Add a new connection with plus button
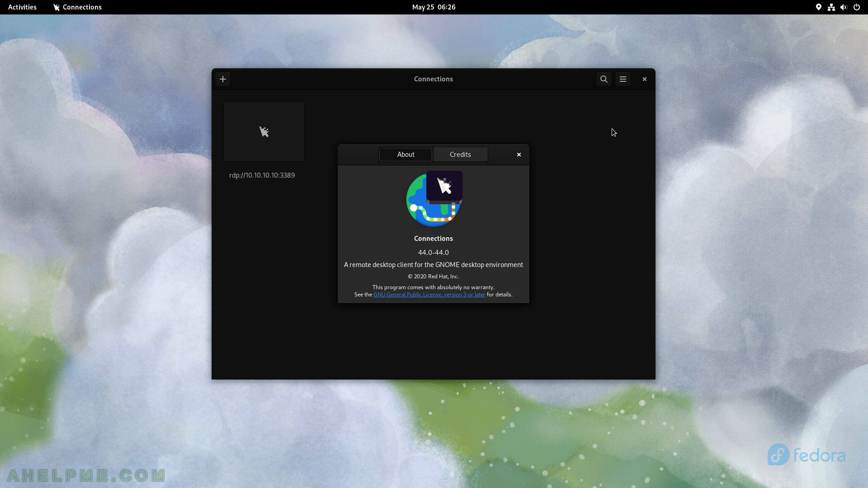 [223, 79]
